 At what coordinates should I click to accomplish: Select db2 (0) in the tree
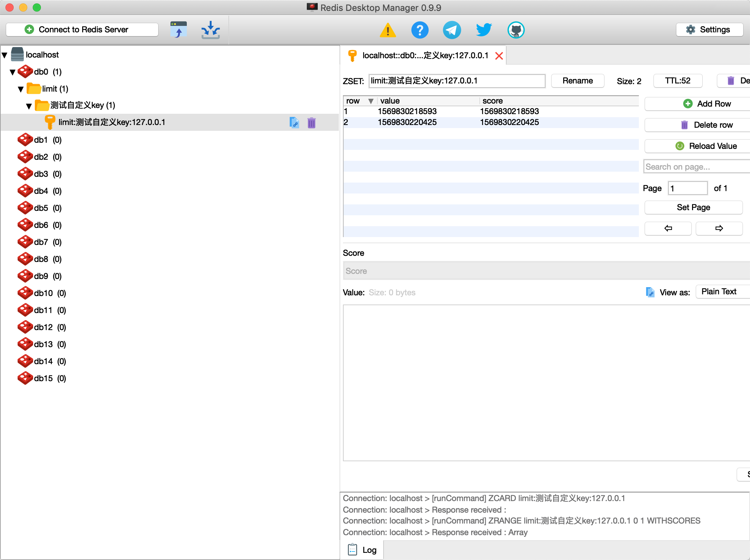point(48,157)
